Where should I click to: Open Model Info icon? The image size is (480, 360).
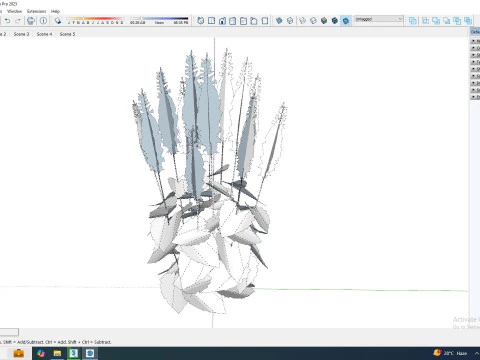pos(43,21)
